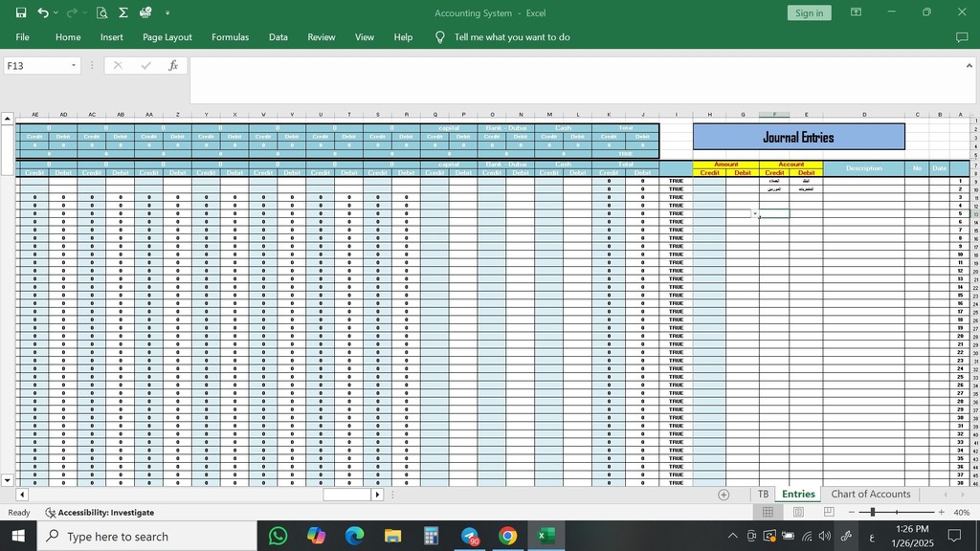Expand Customize Quick Access Toolbar arrow
This screenshot has width=980, height=551.
167,12
